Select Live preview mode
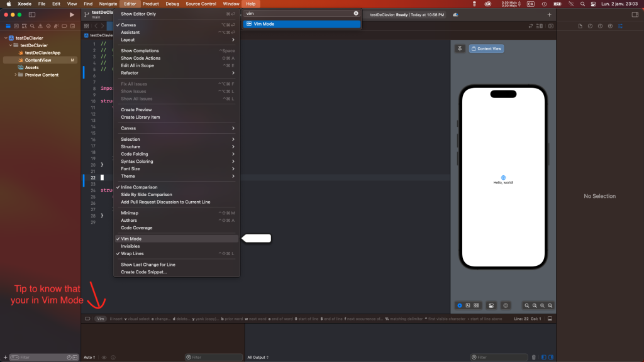Screen dimensions: 644x362 pyautogui.click(x=460, y=305)
